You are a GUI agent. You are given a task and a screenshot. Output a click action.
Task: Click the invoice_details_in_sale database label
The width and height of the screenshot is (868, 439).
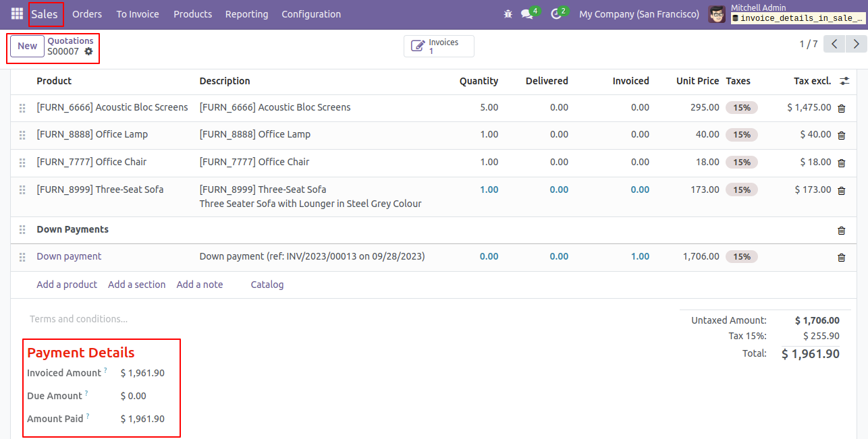tap(797, 18)
